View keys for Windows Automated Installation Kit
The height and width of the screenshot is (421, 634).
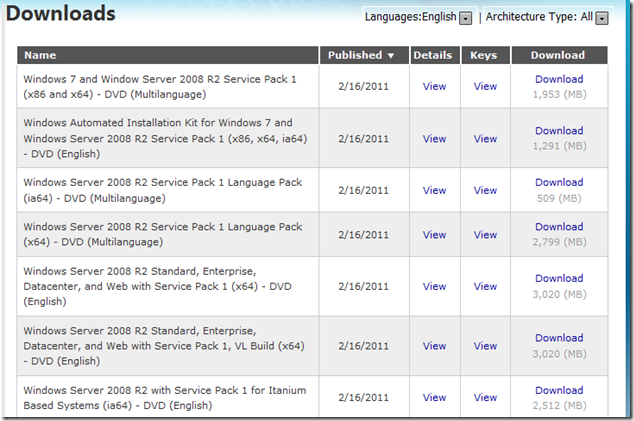pos(486,139)
